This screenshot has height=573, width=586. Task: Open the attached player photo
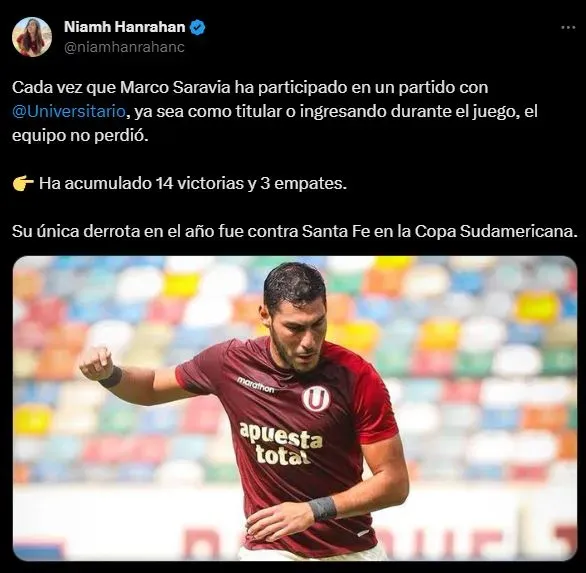tap(295, 408)
